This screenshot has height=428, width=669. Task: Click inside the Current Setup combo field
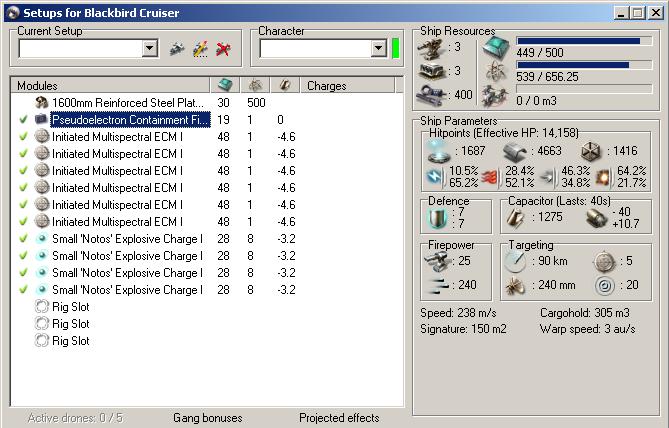tap(81, 48)
